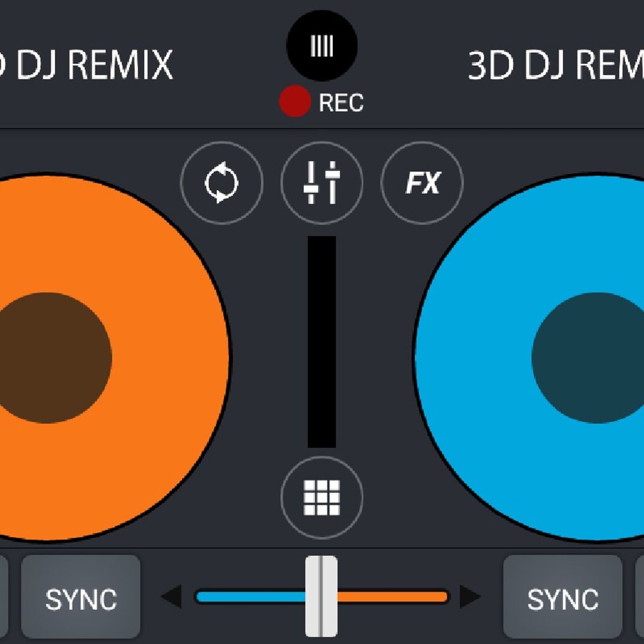The image size is (644, 644).
Task: Click the blue side of crossfader track
Action: click(x=251, y=597)
